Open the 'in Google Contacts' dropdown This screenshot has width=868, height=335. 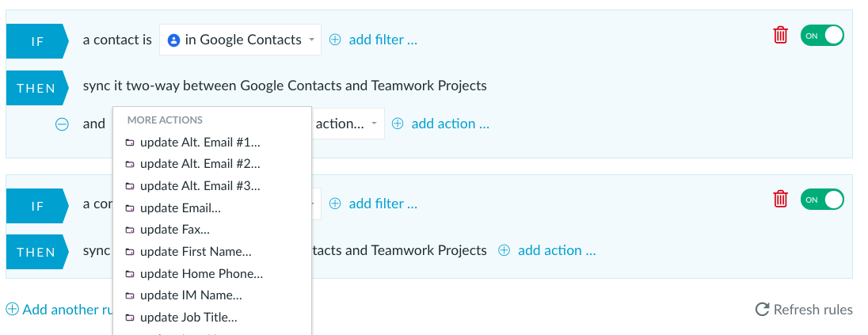[240, 40]
